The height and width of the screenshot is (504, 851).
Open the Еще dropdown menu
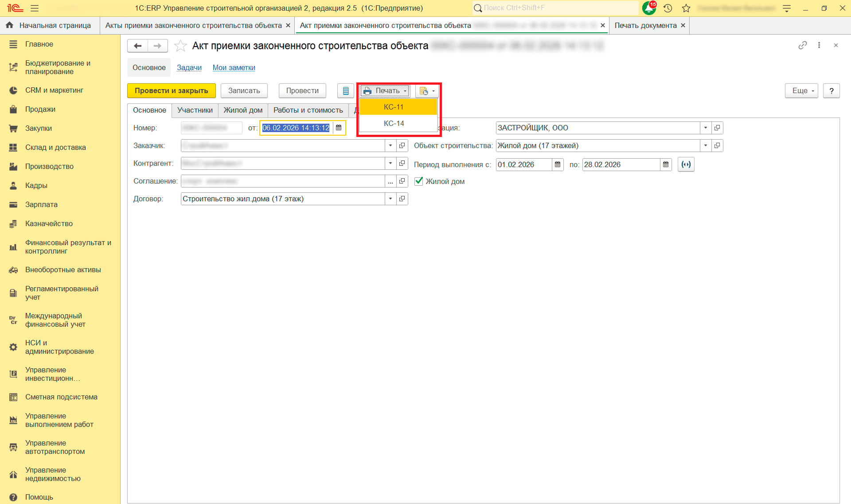click(x=801, y=91)
